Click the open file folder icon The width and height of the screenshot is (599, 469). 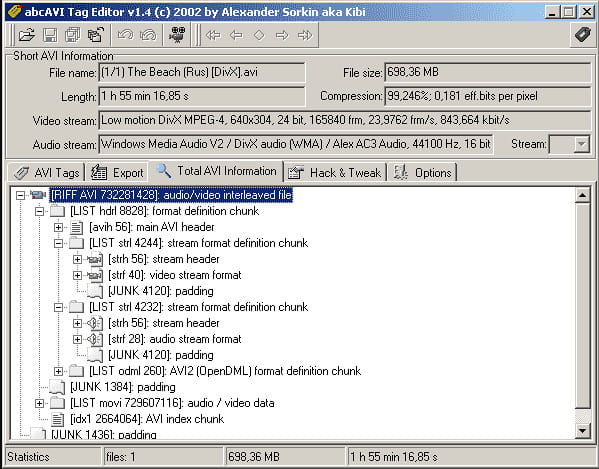pos(26,35)
